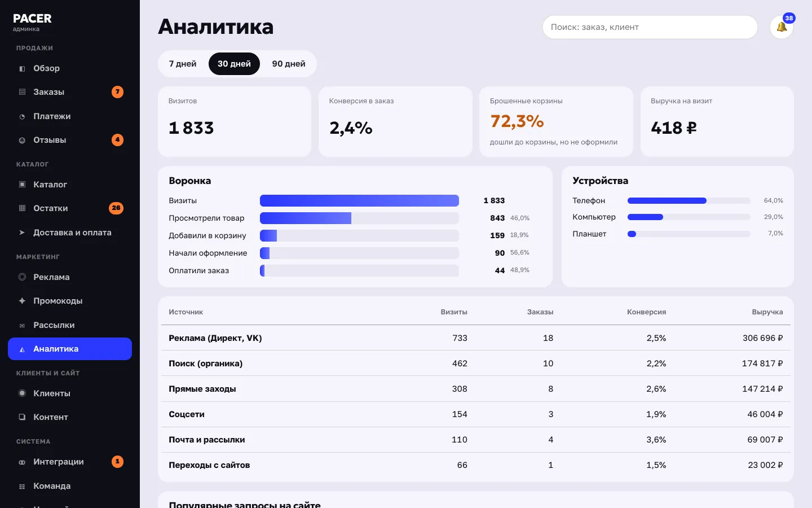Viewport: 812px width, 508px height.
Task: Click the Обзор sidebar icon
Action: point(22,68)
